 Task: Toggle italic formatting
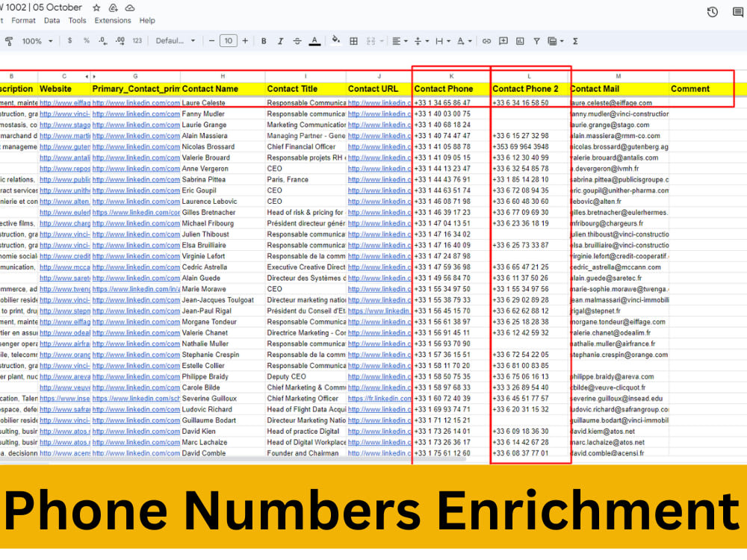pos(280,41)
